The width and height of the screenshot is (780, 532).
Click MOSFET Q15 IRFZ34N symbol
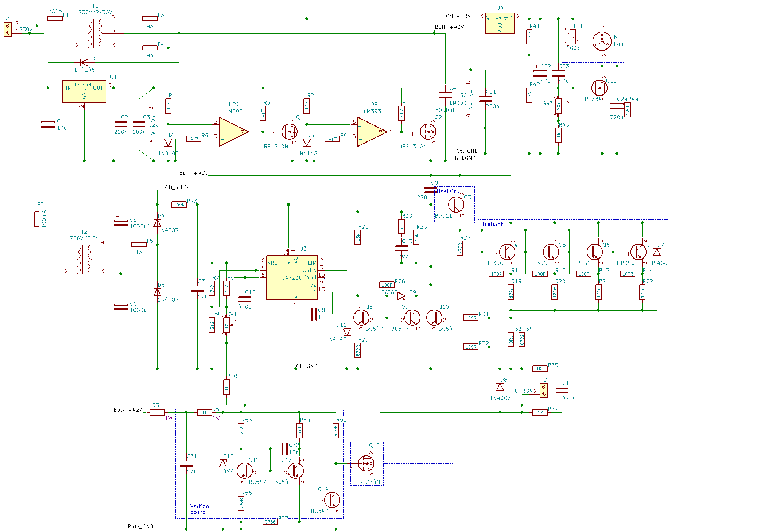point(366,463)
